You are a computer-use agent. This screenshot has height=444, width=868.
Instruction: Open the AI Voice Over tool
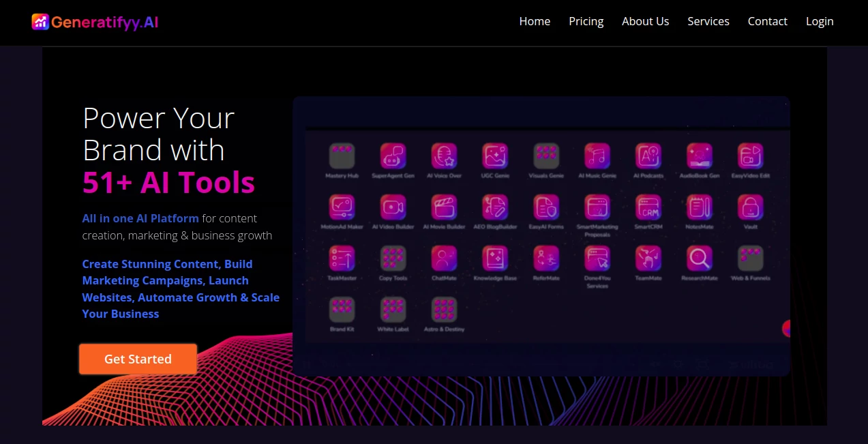pyautogui.click(x=443, y=156)
